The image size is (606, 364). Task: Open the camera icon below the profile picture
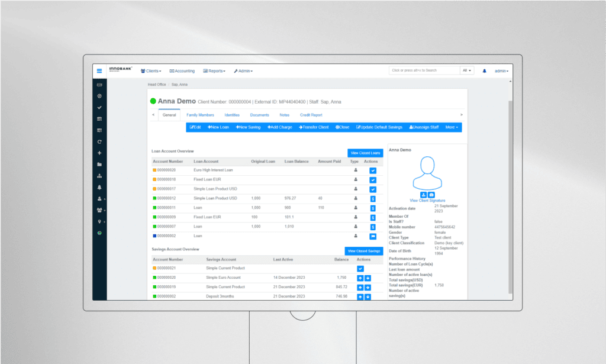click(x=431, y=194)
